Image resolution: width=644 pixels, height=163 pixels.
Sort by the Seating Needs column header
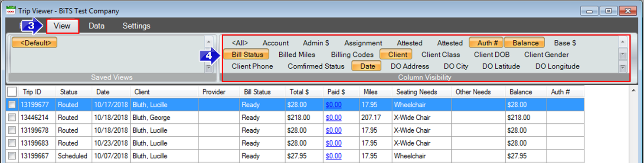pos(422,92)
